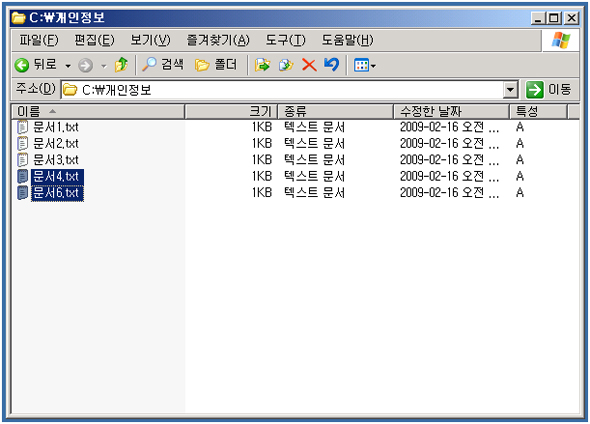Open the 도구(T) menu
The image size is (590, 424).
tap(286, 40)
